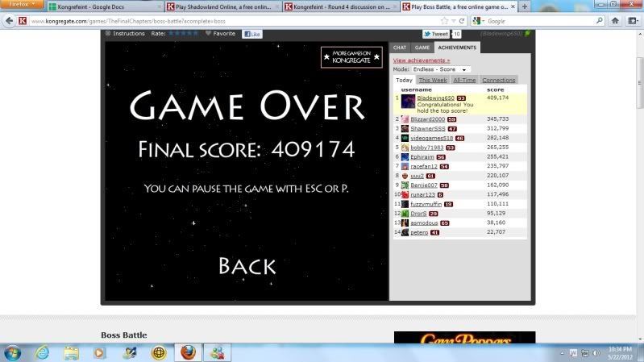Open DrorS profile link

tap(418, 214)
